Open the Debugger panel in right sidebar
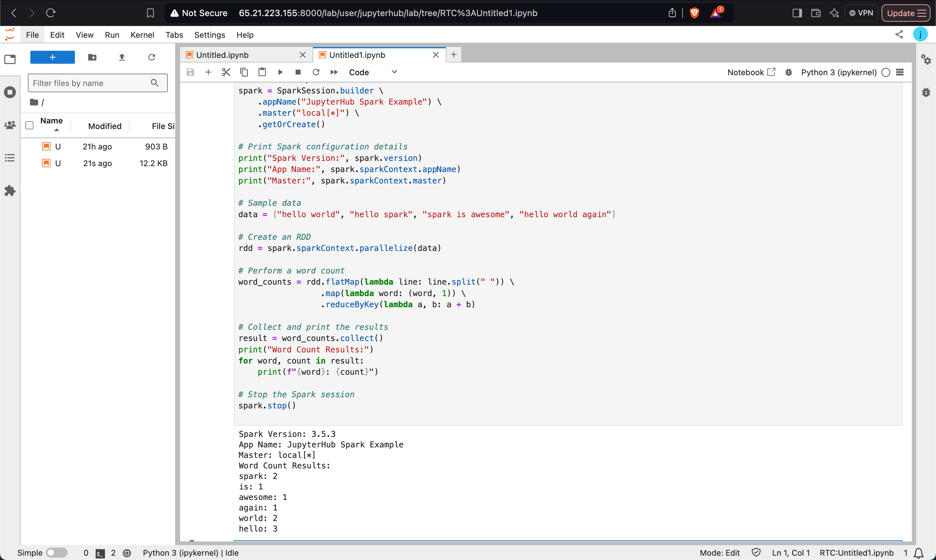The image size is (936, 560). (926, 92)
